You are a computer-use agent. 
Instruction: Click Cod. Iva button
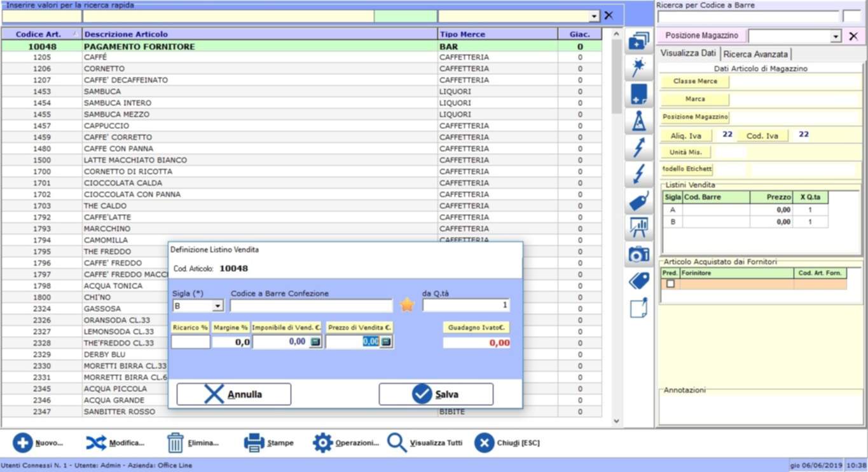pyautogui.click(x=762, y=136)
